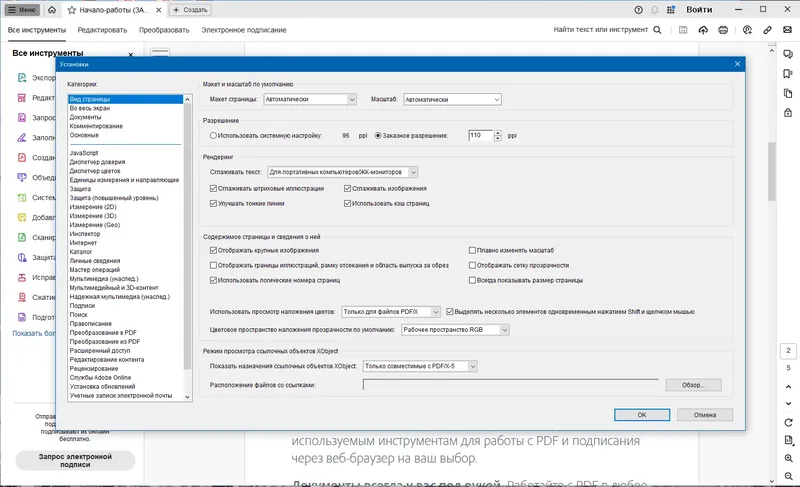Screen dimensions: 800x487
Task: Toggle 'Использовать логические номера страниц' checkbox
Action: [213, 280]
